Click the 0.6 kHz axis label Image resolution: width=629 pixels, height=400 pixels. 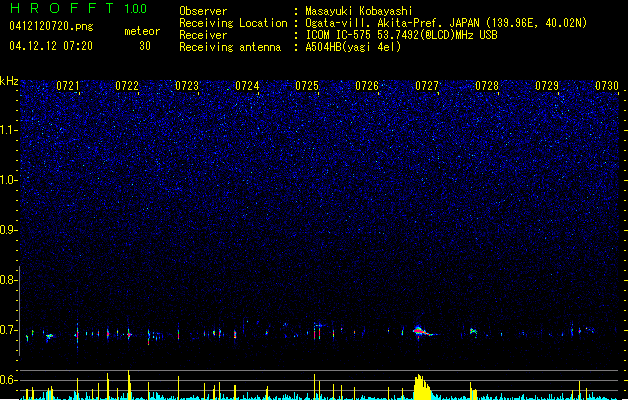tap(9, 380)
